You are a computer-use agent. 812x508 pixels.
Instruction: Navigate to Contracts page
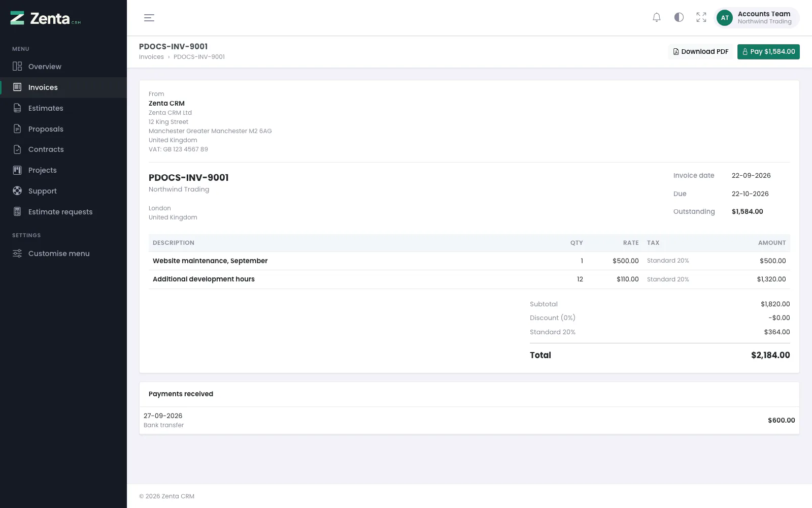63,149
